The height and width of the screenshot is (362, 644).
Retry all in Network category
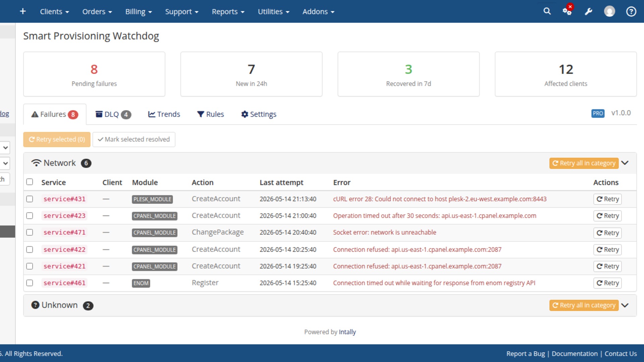coord(584,163)
